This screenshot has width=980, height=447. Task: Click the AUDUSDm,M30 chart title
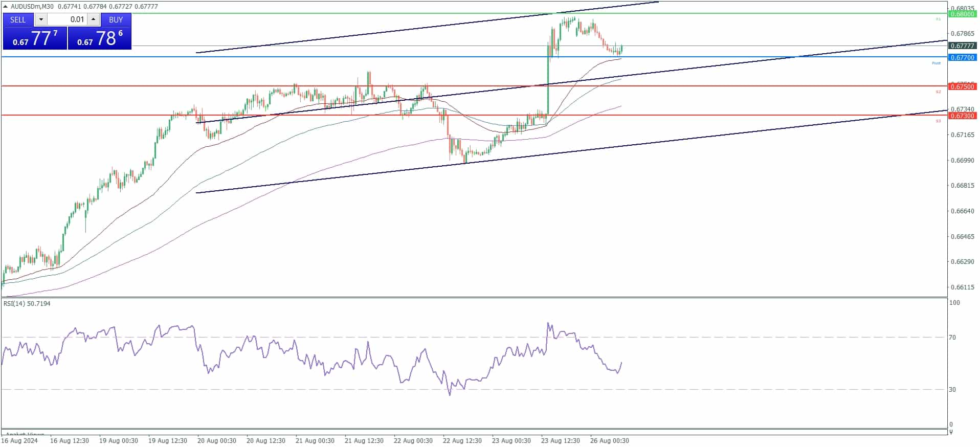pyautogui.click(x=33, y=6)
